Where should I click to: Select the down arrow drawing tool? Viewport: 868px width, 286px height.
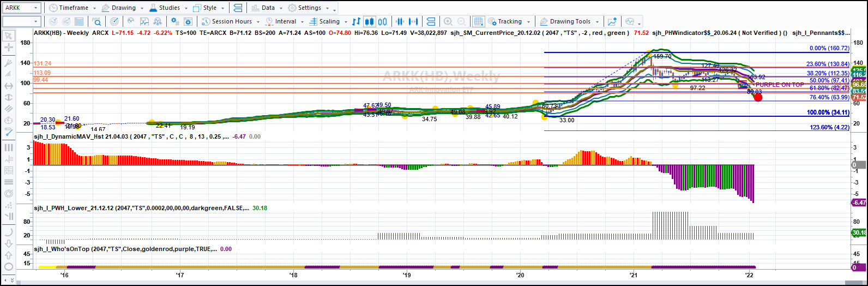pyautogui.click(x=9, y=243)
